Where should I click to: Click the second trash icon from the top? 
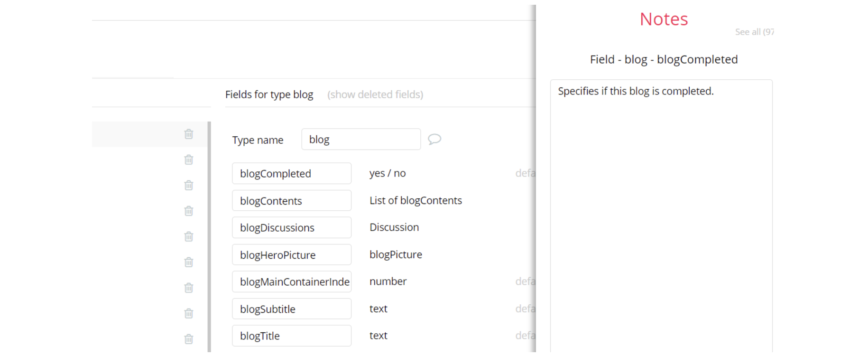pos(189,160)
